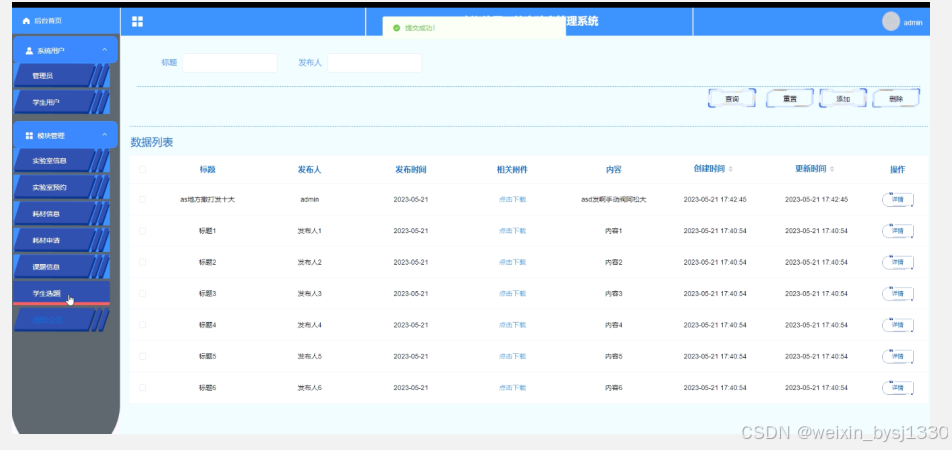Click the 模块管理 grid icon
This screenshot has width=952, height=450.
click(29, 136)
